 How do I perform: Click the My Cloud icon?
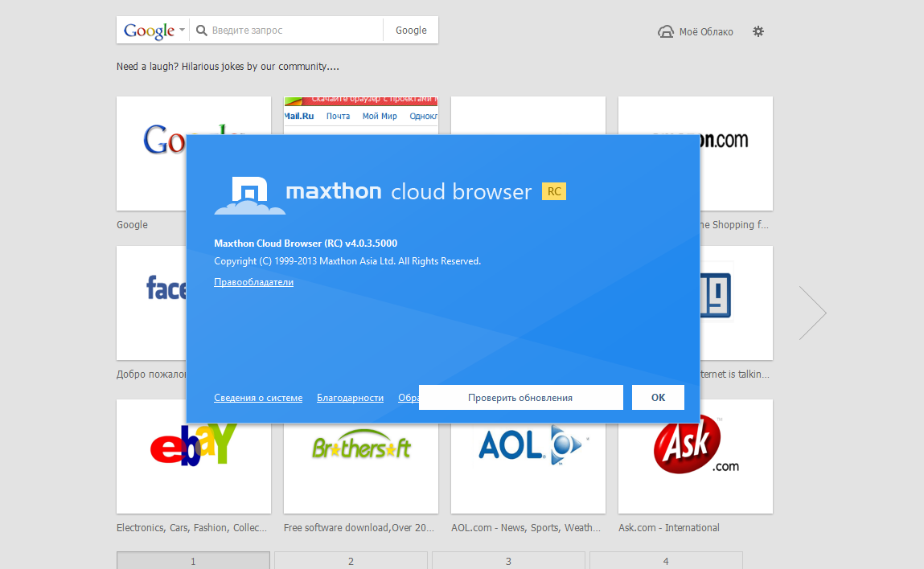click(x=666, y=32)
